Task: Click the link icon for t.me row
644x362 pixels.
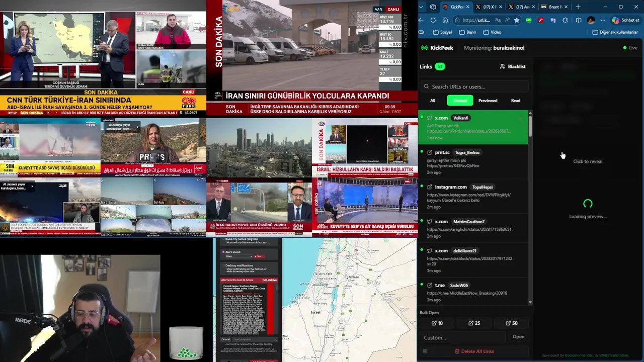Action: [x=430, y=285]
